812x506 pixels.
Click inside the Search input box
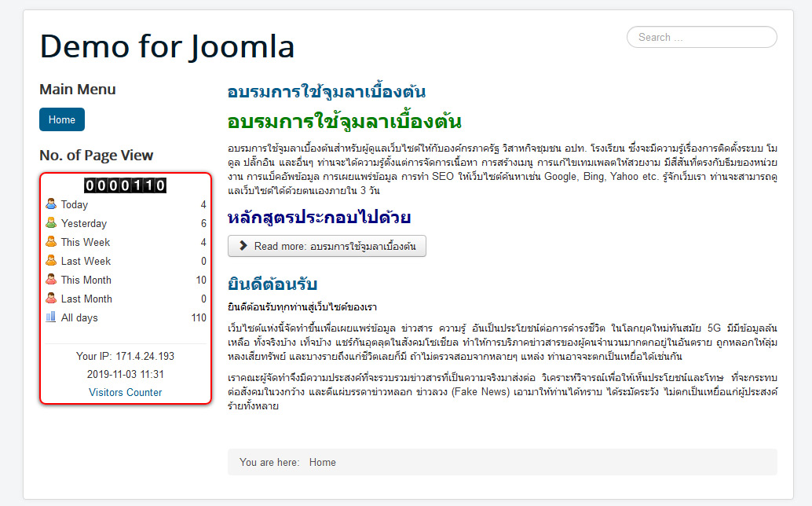(701, 37)
